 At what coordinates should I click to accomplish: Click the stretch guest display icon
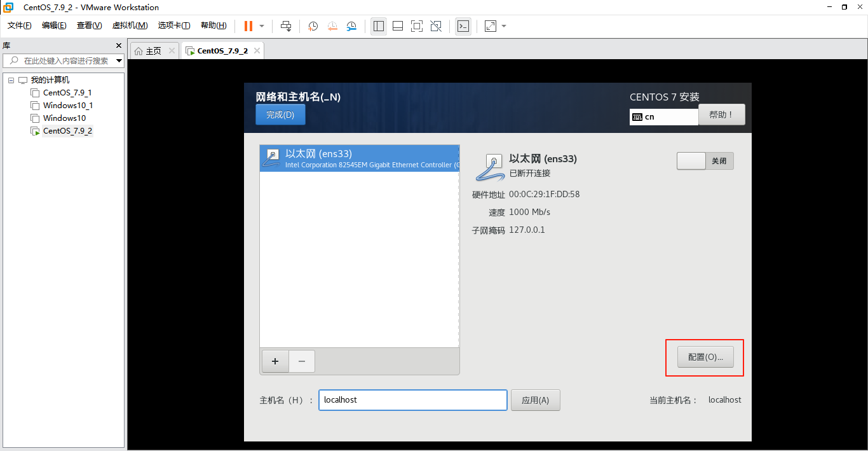[x=491, y=26]
